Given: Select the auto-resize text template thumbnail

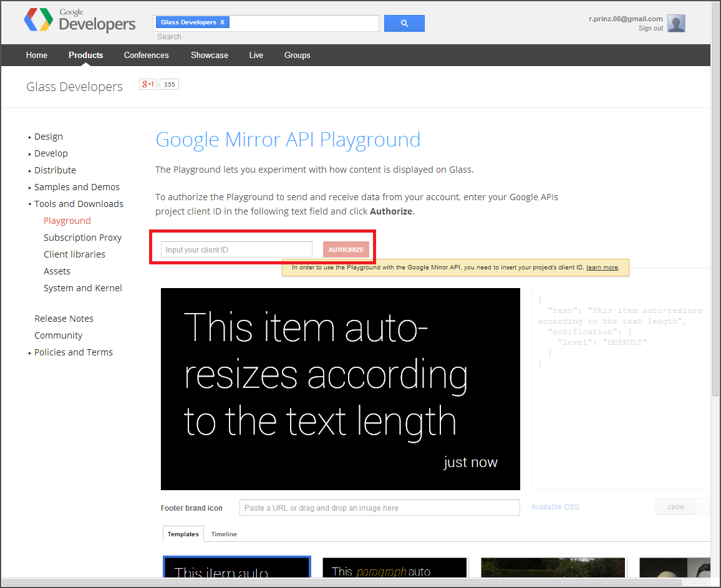Looking at the screenshot, I should pos(237,567).
